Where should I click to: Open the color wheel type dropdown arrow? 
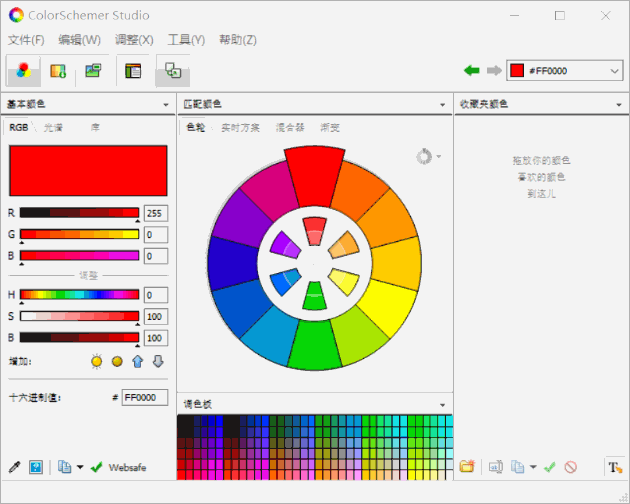click(438, 156)
